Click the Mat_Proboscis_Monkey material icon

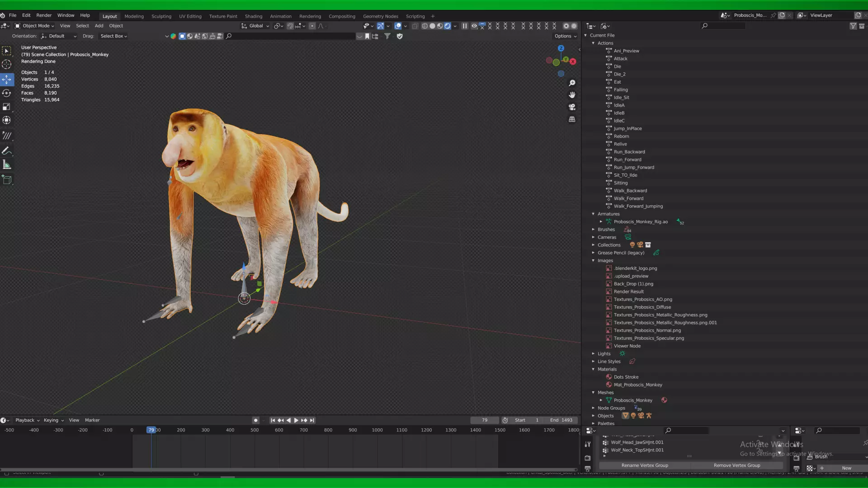coord(609,385)
